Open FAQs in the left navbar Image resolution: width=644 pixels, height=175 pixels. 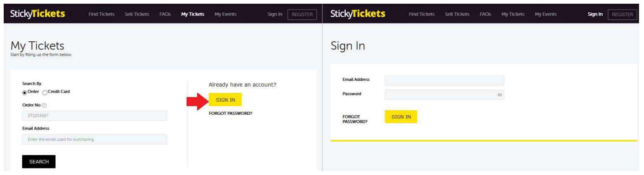165,14
